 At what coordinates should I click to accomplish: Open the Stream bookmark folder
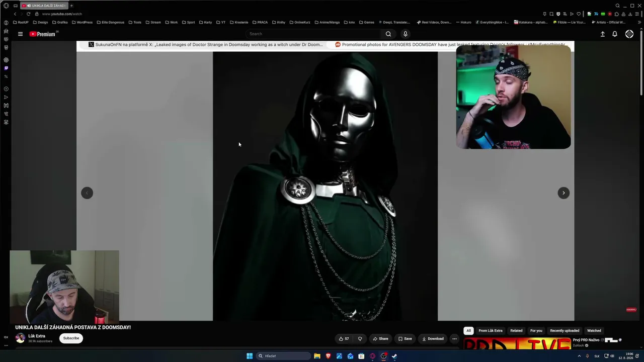(x=153, y=23)
